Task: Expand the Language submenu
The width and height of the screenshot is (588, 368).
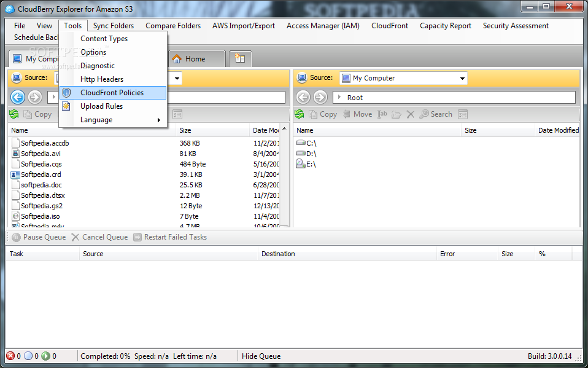Action: click(x=112, y=120)
